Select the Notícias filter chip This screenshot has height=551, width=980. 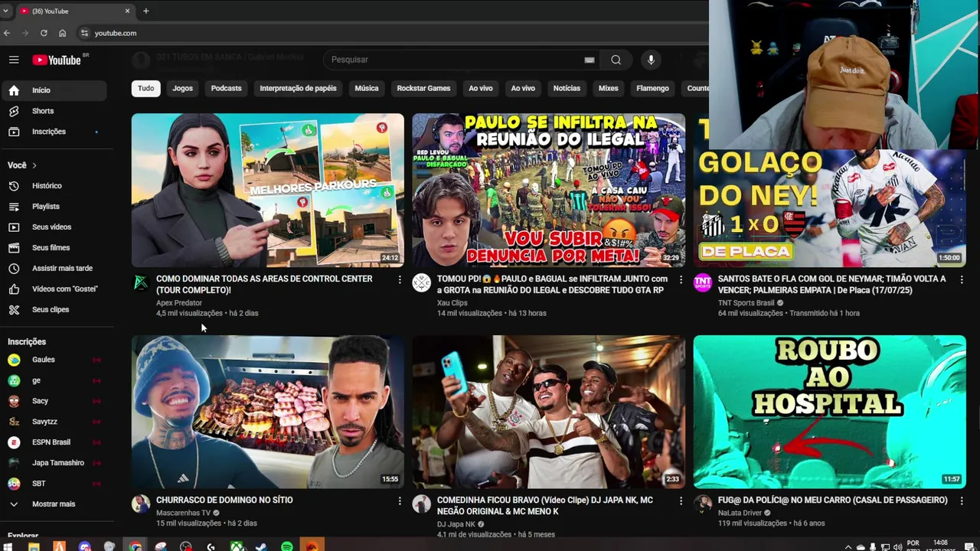(x=567, y=88)
